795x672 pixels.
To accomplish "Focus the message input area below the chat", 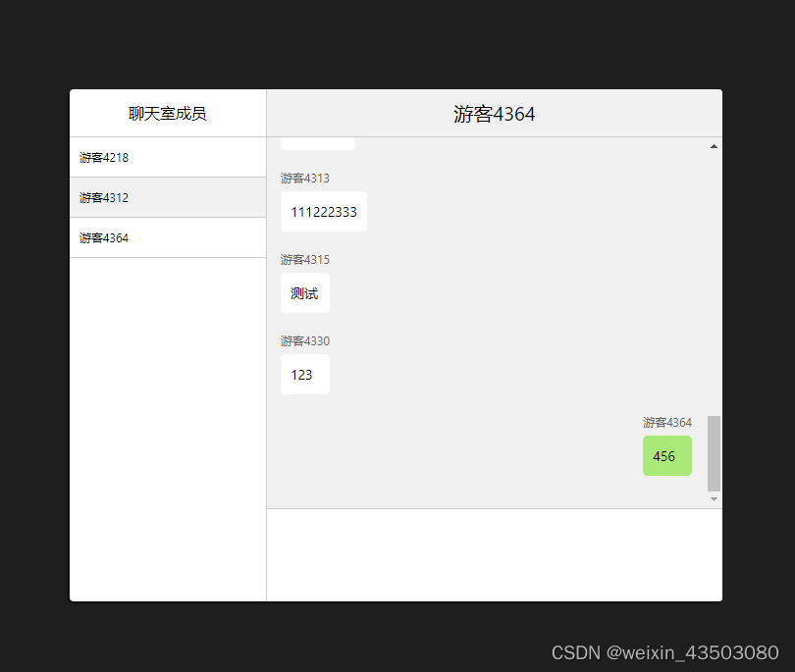I will tap(495, 555).
